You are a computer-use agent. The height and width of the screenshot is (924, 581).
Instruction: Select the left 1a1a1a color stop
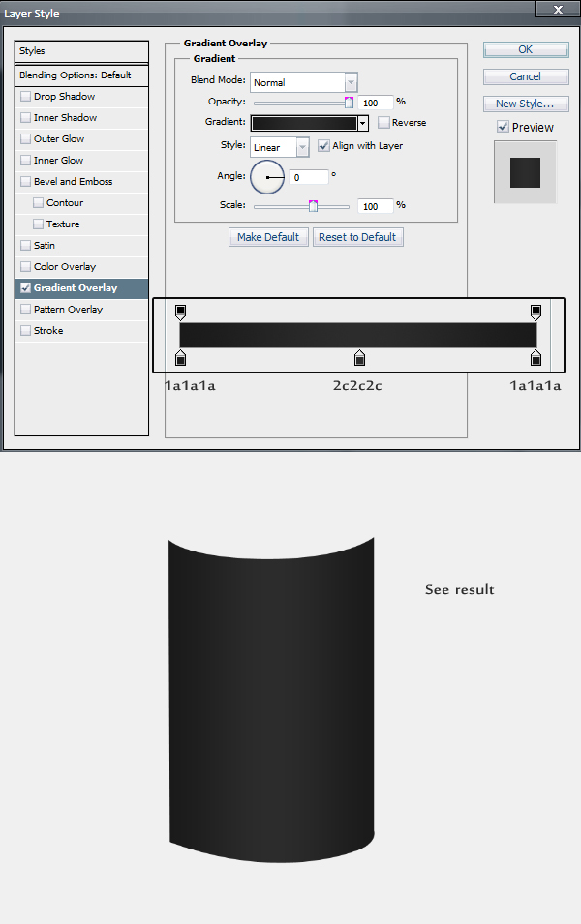tap(180, 359)
